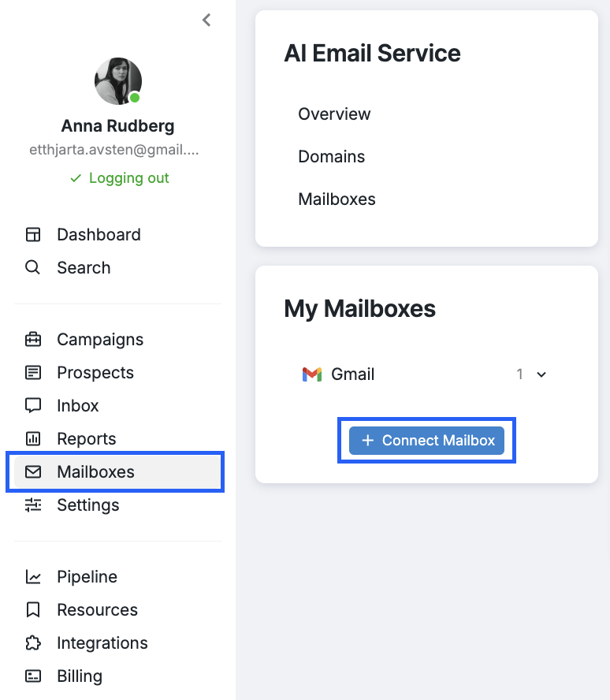Click the Campaigns briefcase icon
The height and width of the screenshot is (700, 610).
[x=33, y=339]
